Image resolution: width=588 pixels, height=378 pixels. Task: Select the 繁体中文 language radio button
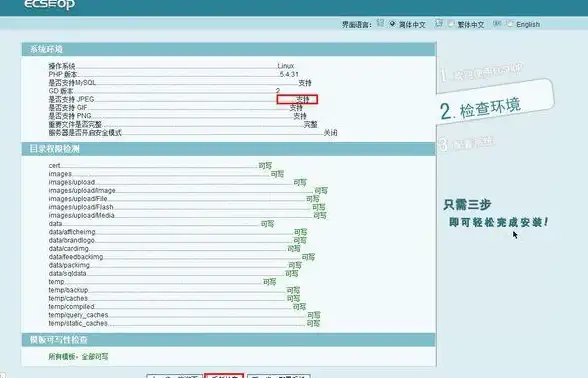pyautogui.click(x=451, y=24)
